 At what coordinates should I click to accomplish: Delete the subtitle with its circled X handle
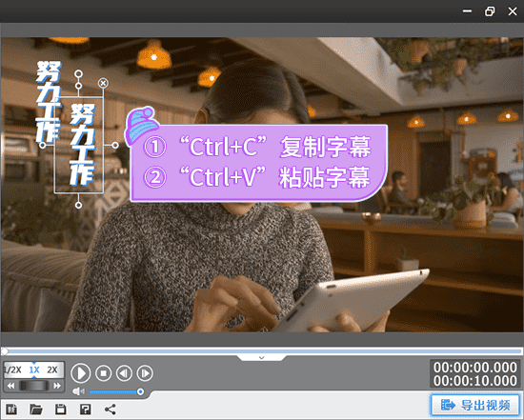point(103,83)
